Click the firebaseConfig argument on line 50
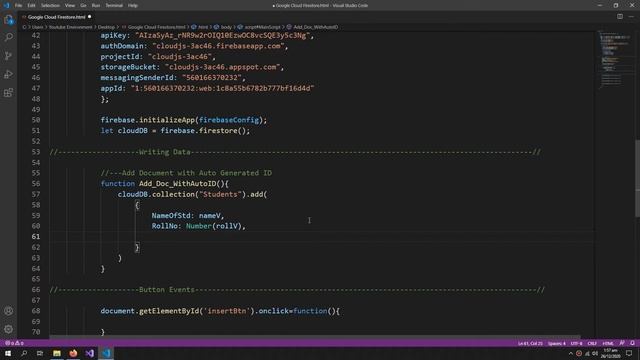Viewport: 640px width, 360px height. click(x=229, y=120)
